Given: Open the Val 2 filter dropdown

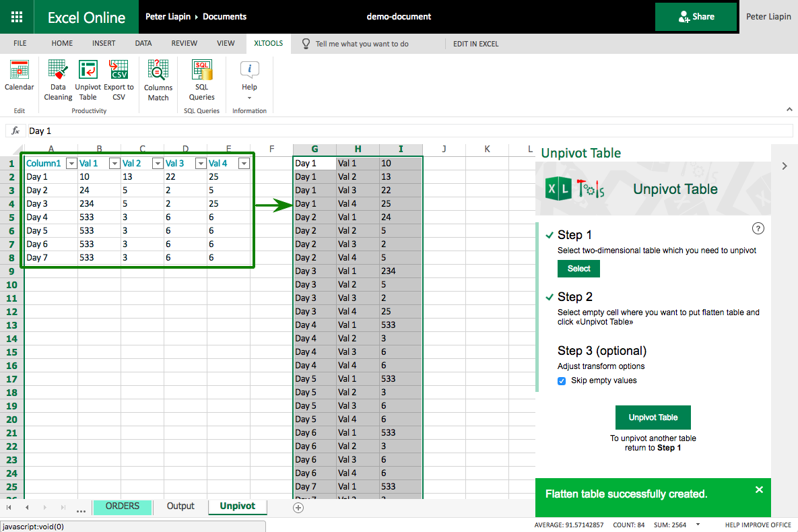Looking at the screenshot, I should click(158, 164).
